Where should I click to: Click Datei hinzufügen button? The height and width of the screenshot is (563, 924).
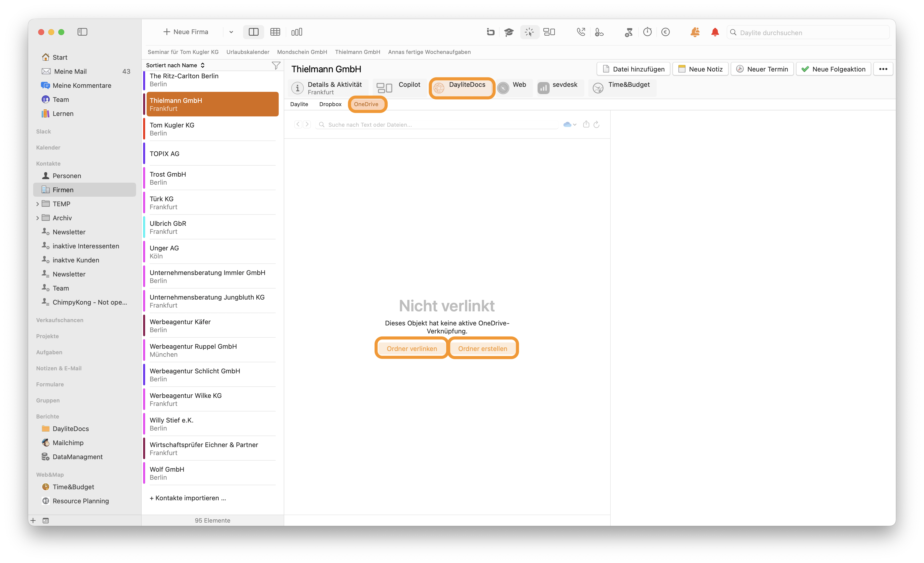(x=633, y=69)
